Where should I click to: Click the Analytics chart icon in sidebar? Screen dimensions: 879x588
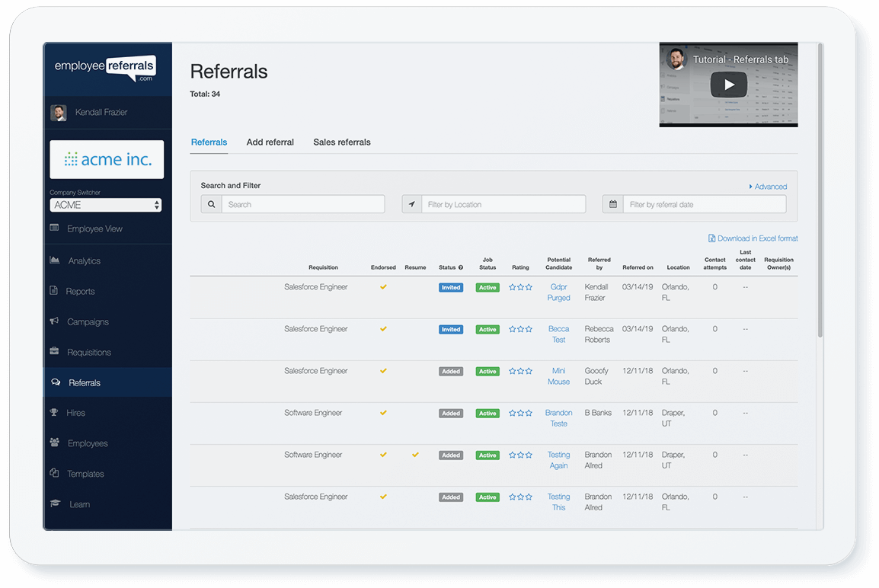[55, 260]
